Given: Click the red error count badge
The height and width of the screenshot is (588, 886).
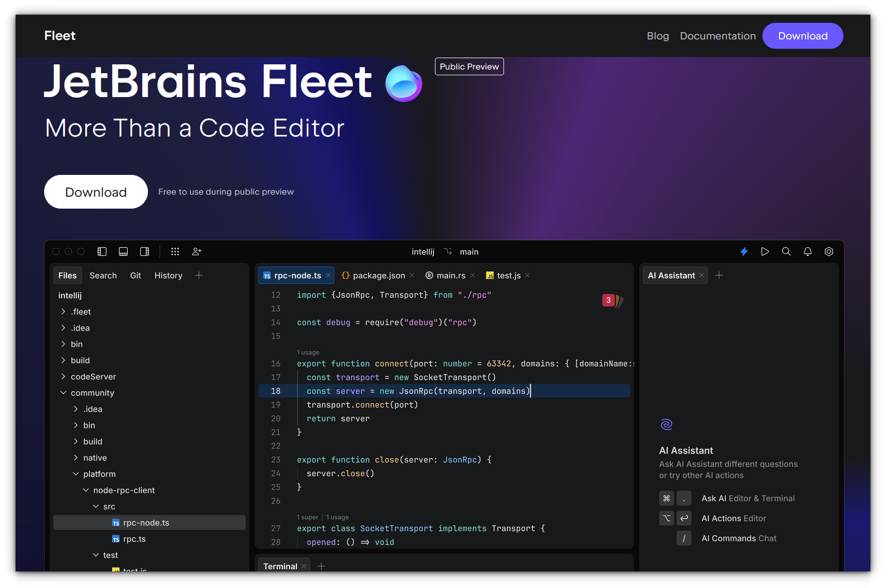Looking at the screenshot, I should [x=608, y=300].
